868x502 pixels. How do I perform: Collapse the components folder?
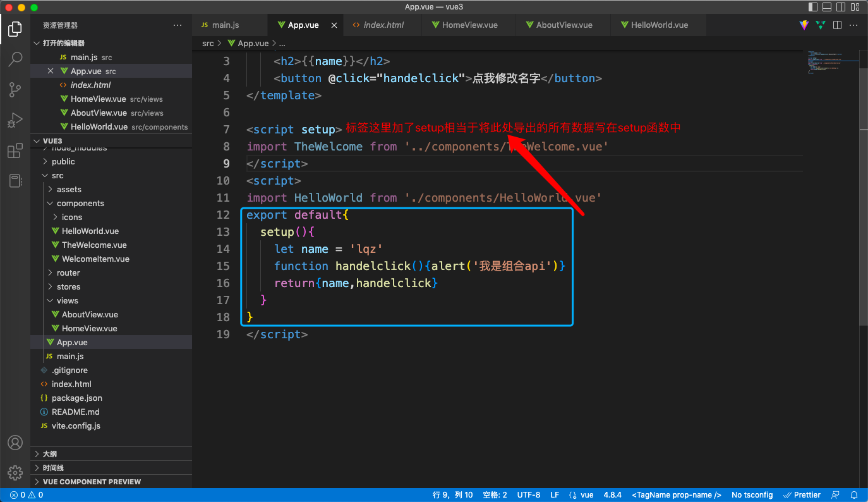click(111, 204)
